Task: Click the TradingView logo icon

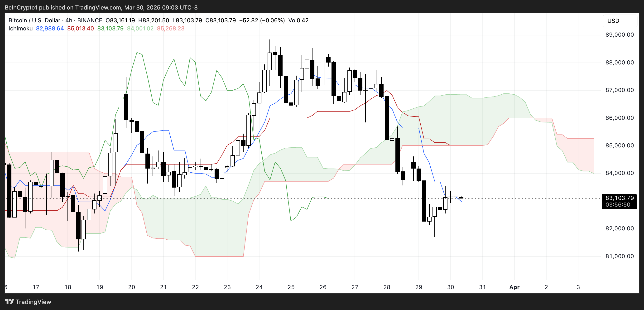Action: click(9, 301)
